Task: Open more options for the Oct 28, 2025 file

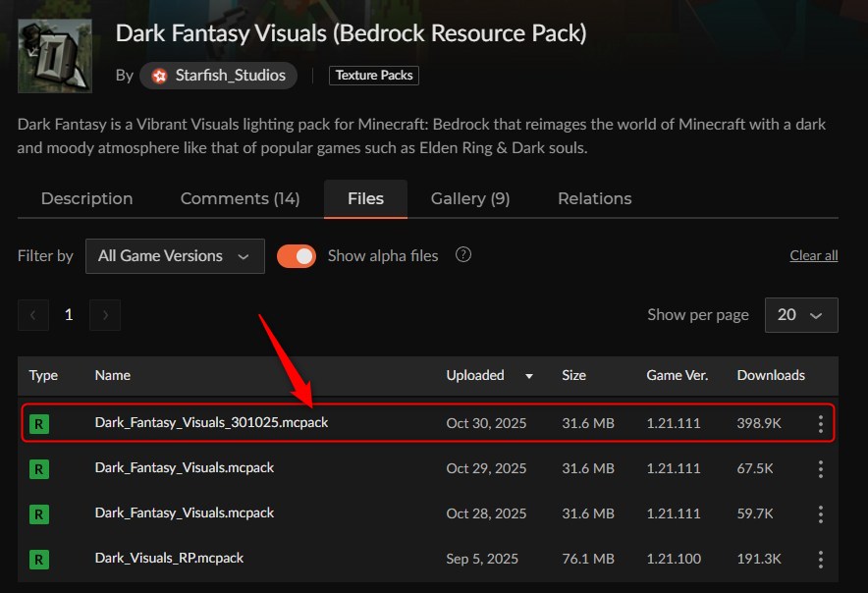Action: 821,514
